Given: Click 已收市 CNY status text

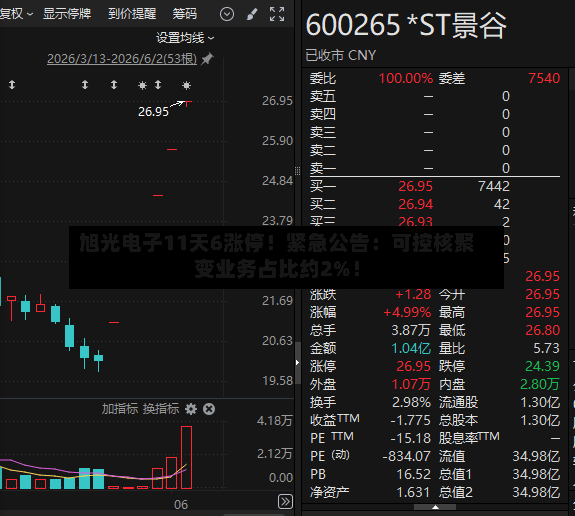Looking at the screenshot, I should click(341, 56).
